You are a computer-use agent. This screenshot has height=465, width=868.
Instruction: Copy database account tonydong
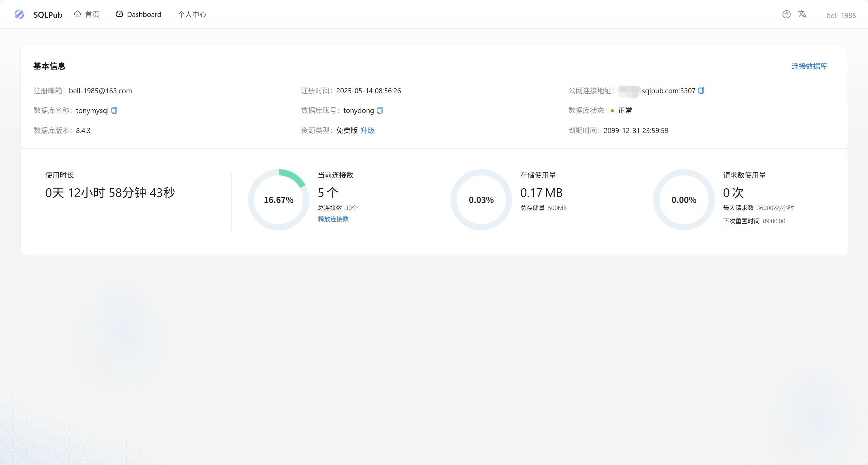[380, 110]
